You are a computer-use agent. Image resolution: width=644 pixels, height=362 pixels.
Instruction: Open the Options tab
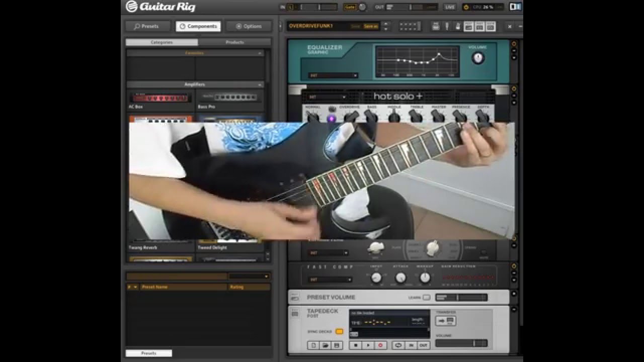[x=249, y=26]
